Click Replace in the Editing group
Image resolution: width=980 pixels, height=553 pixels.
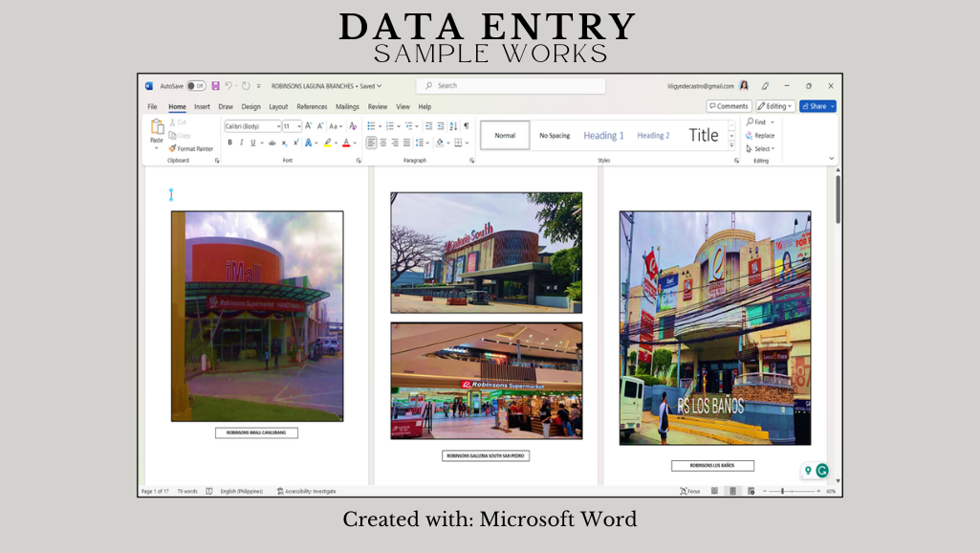[760, 136]
